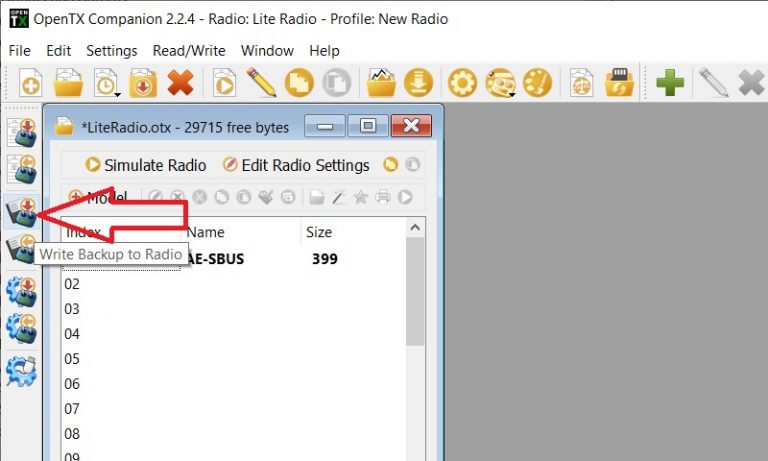Screen dimensions: 768x461
Task: Click the New Models+Settings file icon
Action: 30,83
